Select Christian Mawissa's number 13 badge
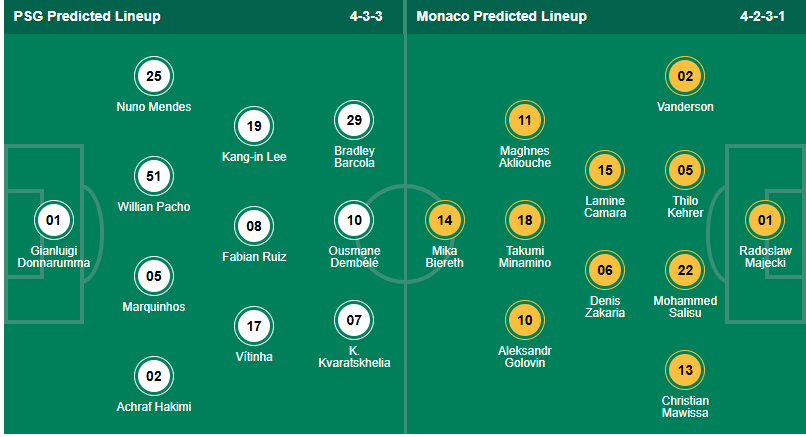Viewport: 806px width, 437px height. point(685,370)
